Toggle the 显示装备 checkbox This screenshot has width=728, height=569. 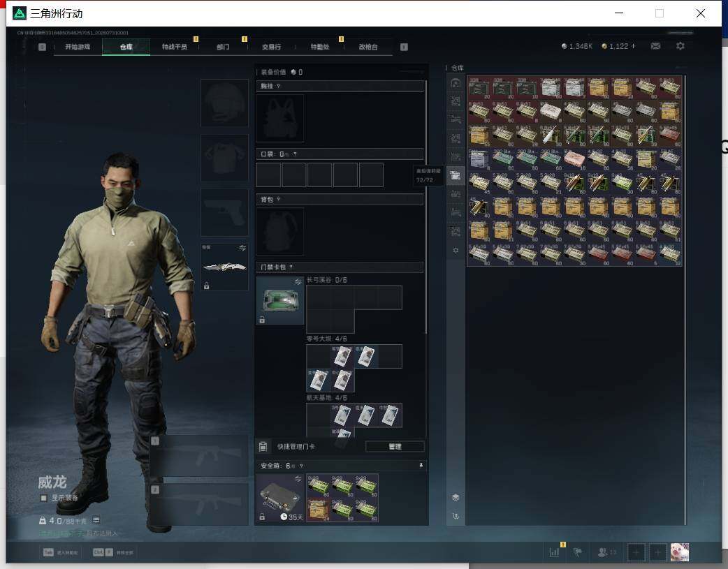tap(43, 498)
